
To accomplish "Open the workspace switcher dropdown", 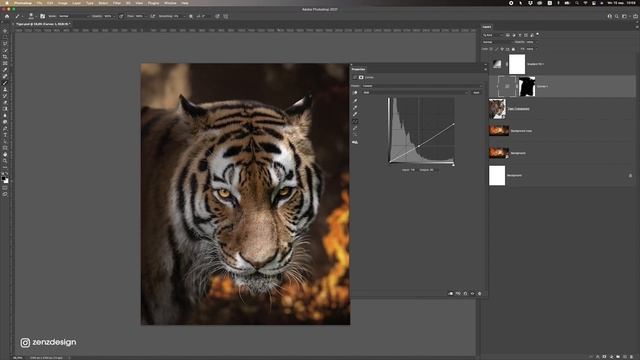I will (625, 16).
